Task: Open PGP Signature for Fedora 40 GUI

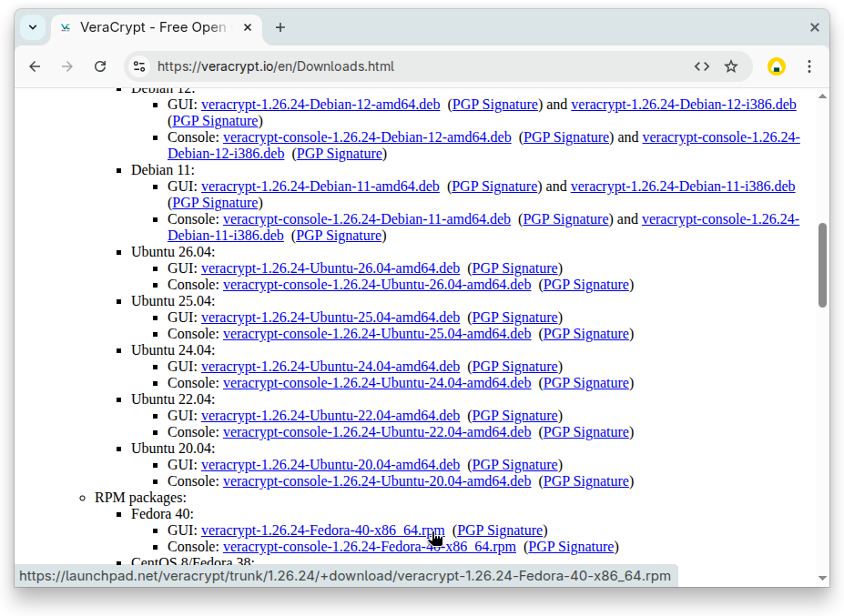Action: [500, 530]
